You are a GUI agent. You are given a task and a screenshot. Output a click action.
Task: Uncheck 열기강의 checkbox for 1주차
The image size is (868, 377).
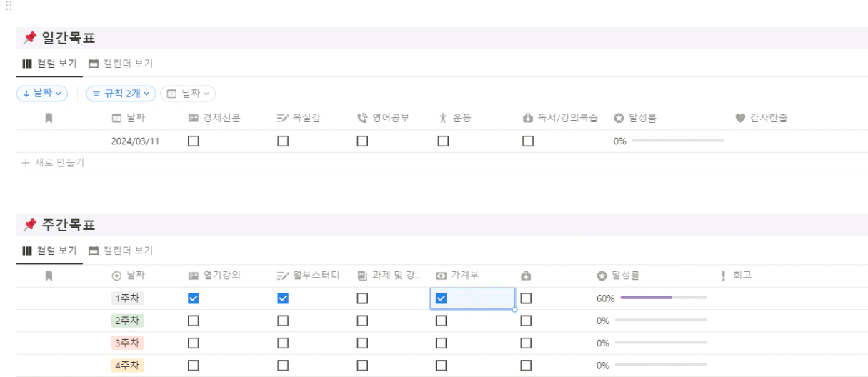point(193,298)
